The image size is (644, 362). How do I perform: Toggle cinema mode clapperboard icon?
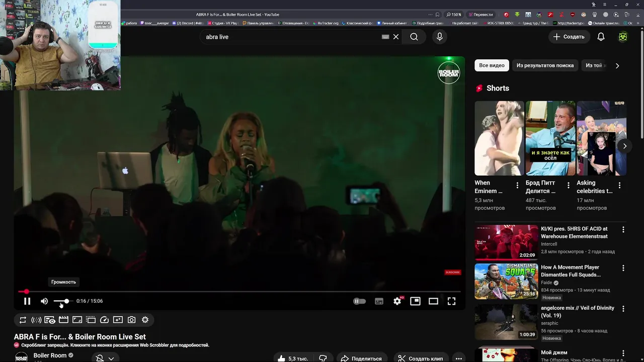click(63, 320)
